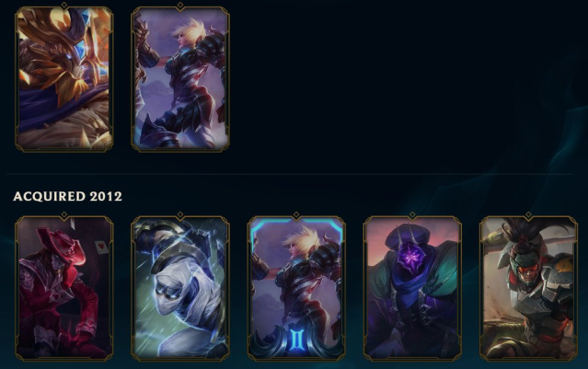Click diamond gem atop red-visor soldier card

(528, 215)
